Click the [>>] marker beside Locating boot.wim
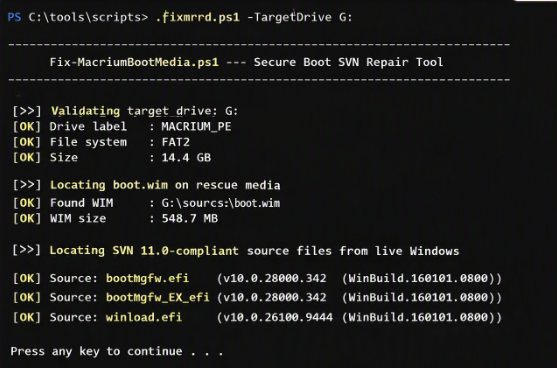Viewport: 557px width, 368px height. click(27, 185)
